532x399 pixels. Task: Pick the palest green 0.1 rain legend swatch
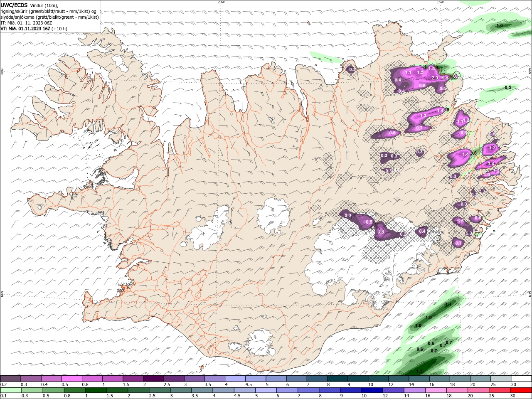(11, 390)
